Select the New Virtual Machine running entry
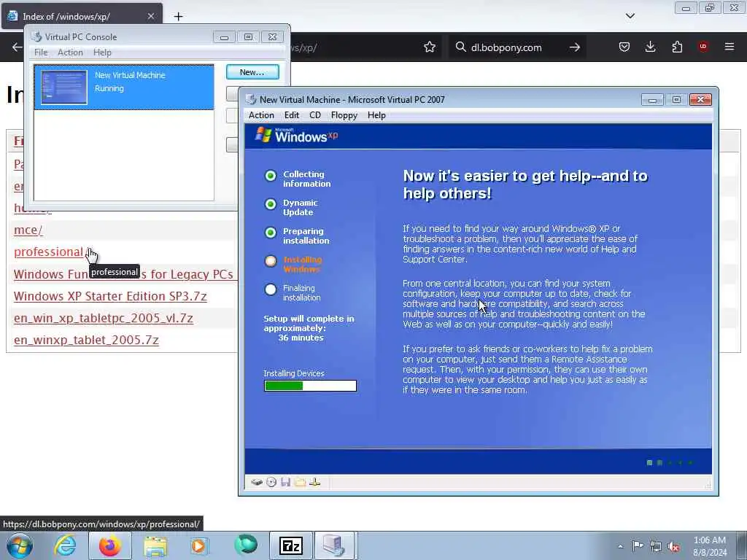Image resolution: width=747 pixels, height=560 pixels. click(x=124, y=87)
